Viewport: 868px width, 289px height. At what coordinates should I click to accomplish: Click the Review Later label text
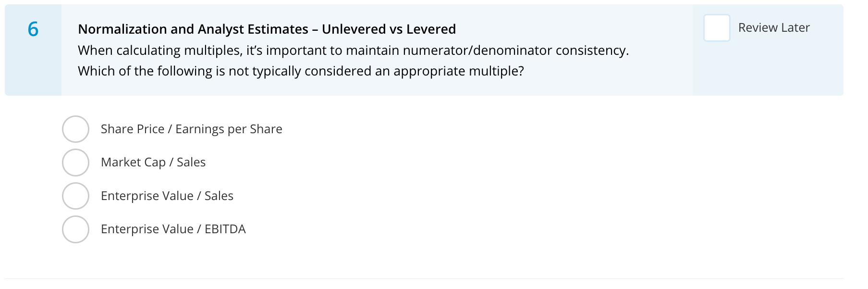pos(774,28)
